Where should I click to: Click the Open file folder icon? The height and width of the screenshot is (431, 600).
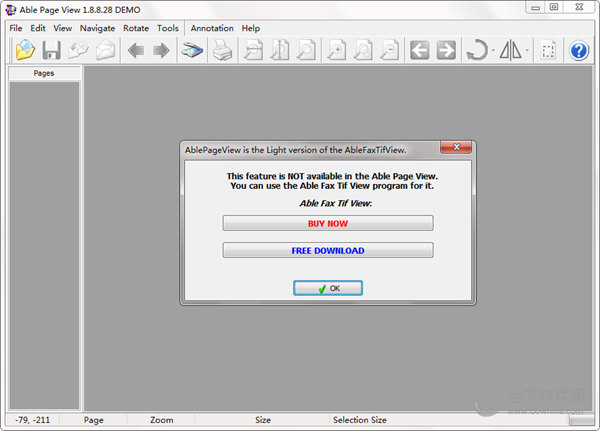point(25,50)
